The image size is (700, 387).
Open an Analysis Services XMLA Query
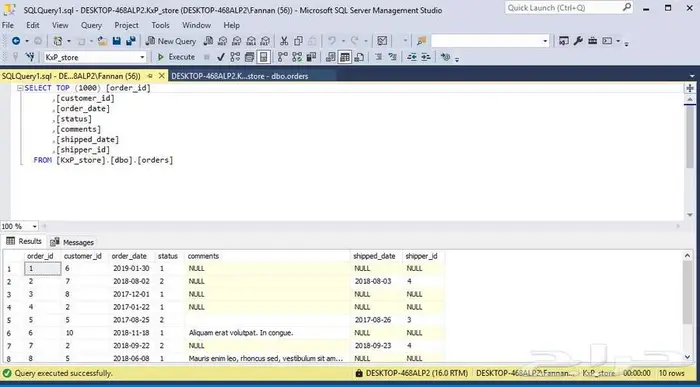click(251, 41)
